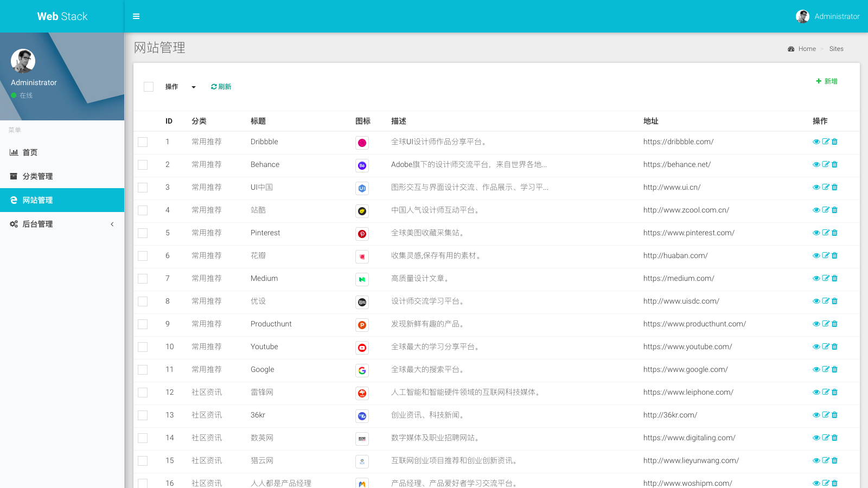The image size is (868, 488).
Task: Click the Administrator avatar in the sidebar
Action: click(x=22, y=61)
